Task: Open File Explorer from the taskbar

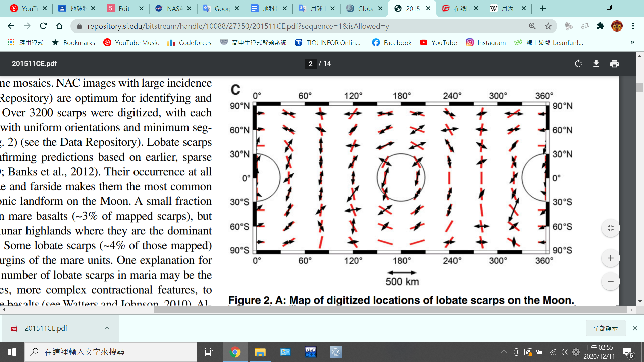Action: (x=260, y=352)
